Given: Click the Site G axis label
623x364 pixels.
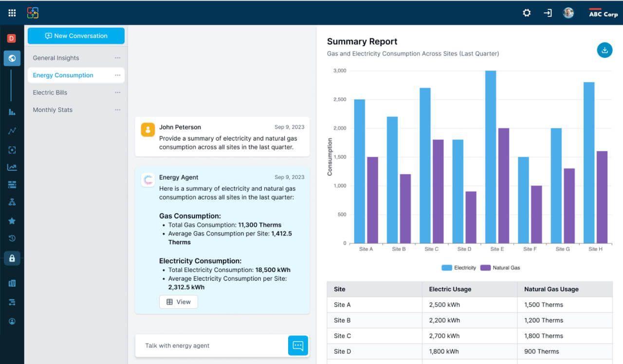Looking at the screenshot, I should click(x=563, y=249).
